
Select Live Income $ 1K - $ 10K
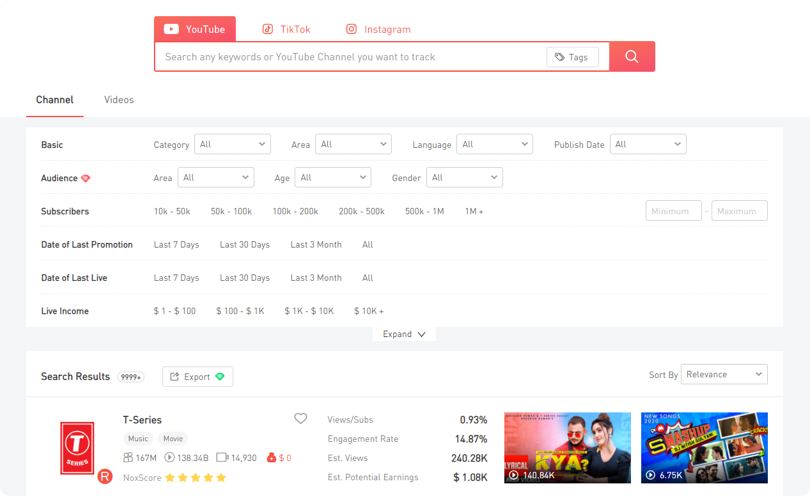click(x=309, y=311)
